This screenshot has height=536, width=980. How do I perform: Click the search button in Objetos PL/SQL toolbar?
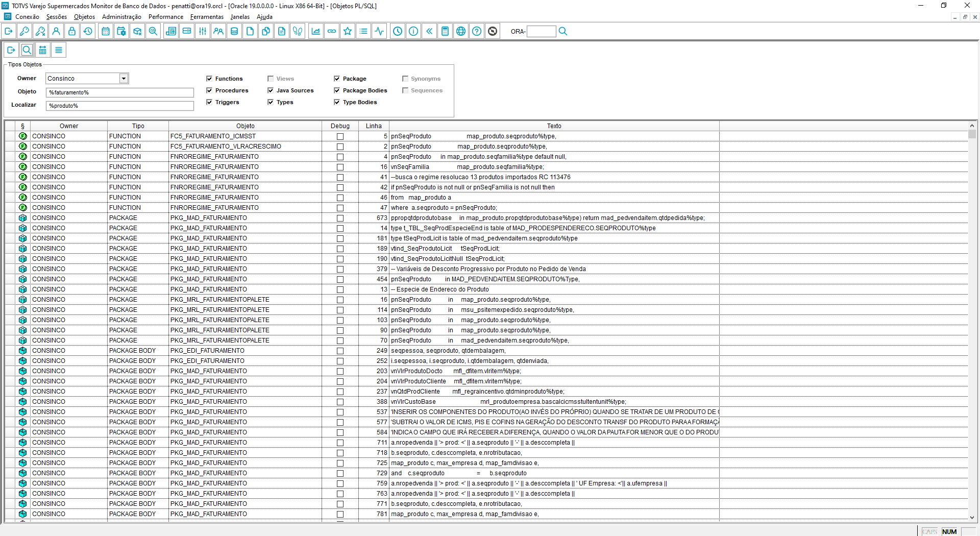pos(27,50)
